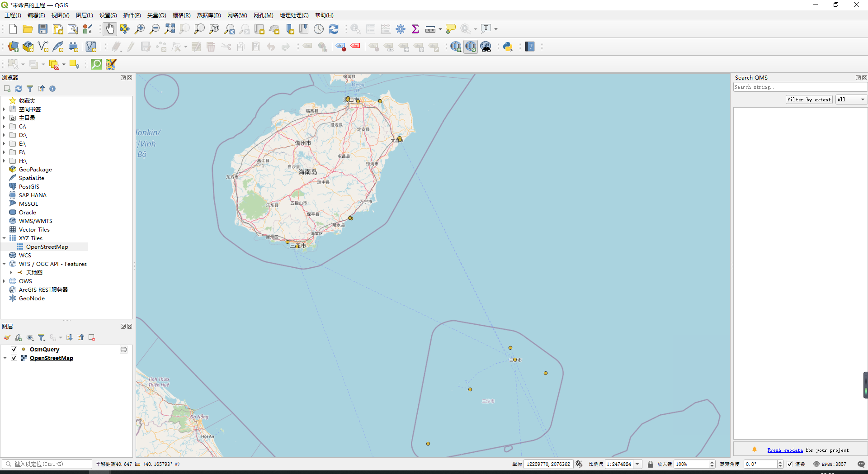Toggle OsmQuery layer visibility checkbox
868x474 pixels.
(x=14, y=349)
